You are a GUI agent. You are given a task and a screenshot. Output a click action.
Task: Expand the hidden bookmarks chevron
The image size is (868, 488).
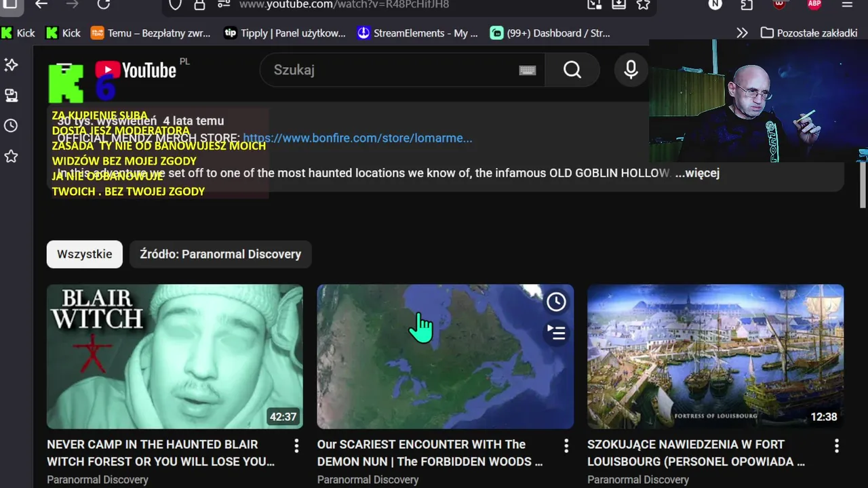pyautogui.click(x=743, y=33)
